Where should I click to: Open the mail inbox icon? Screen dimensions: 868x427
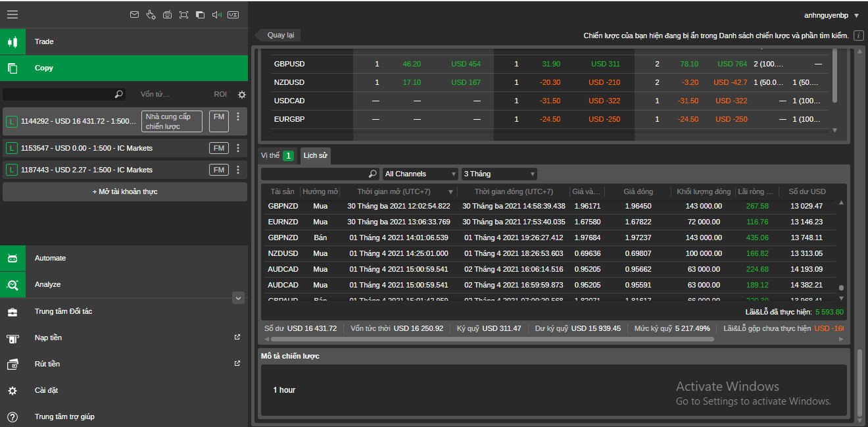[134, 14]
